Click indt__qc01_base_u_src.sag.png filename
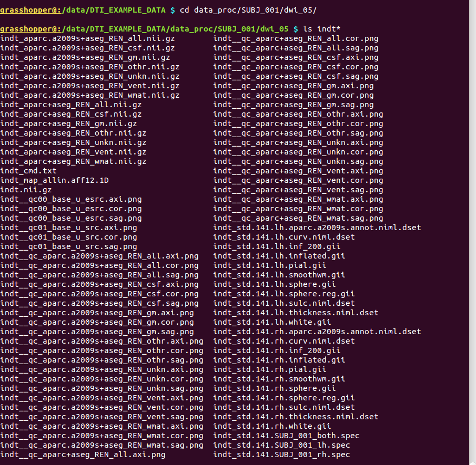This screenshot has width=476, height=465. pos(68,246)
